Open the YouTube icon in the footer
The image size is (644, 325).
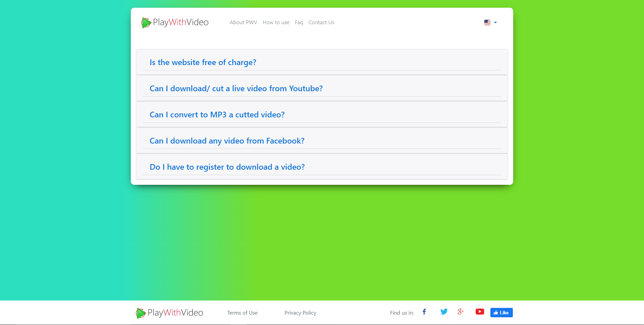[x=480, y=312]
